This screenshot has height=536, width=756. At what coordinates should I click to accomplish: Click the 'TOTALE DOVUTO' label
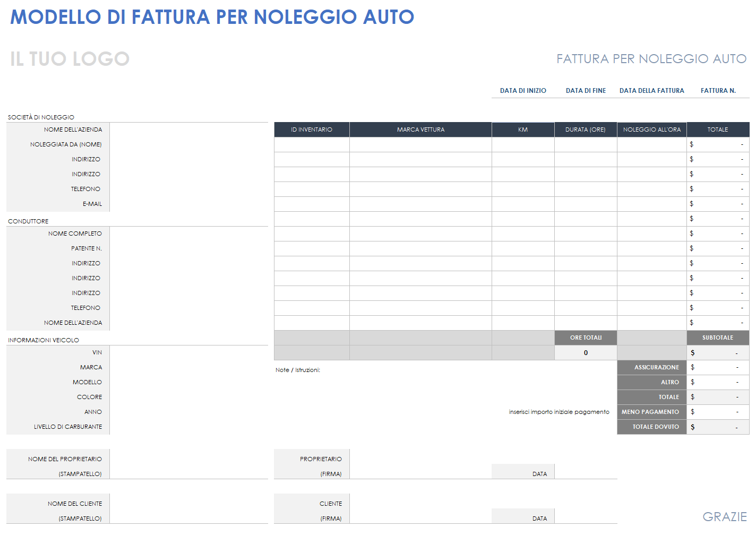click(651, 427)
